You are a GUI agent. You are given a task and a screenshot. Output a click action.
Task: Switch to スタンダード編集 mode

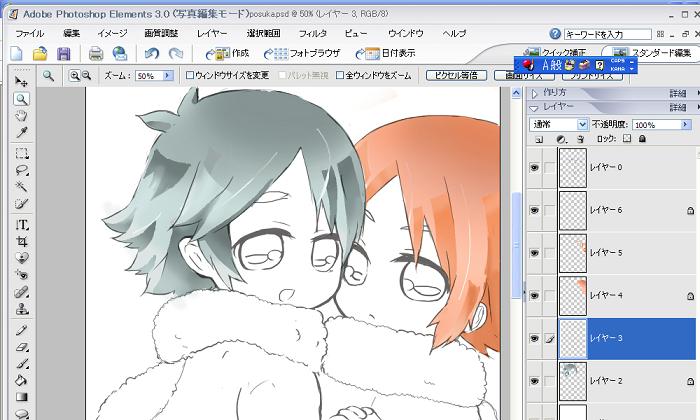[x=653, y=53]
